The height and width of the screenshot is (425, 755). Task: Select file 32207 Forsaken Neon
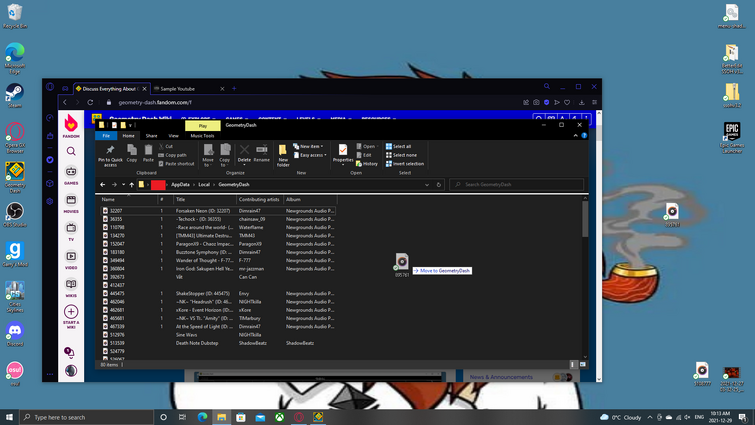[218, 211]
